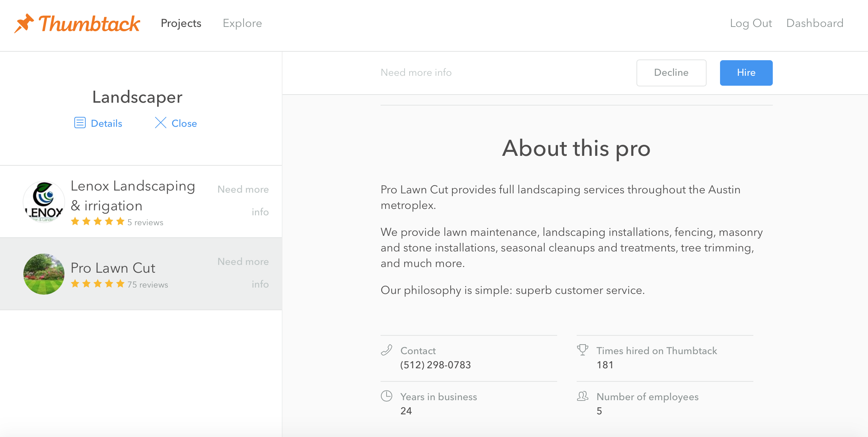
Task: Open the Details list icon
Action: tap(80, 123)
